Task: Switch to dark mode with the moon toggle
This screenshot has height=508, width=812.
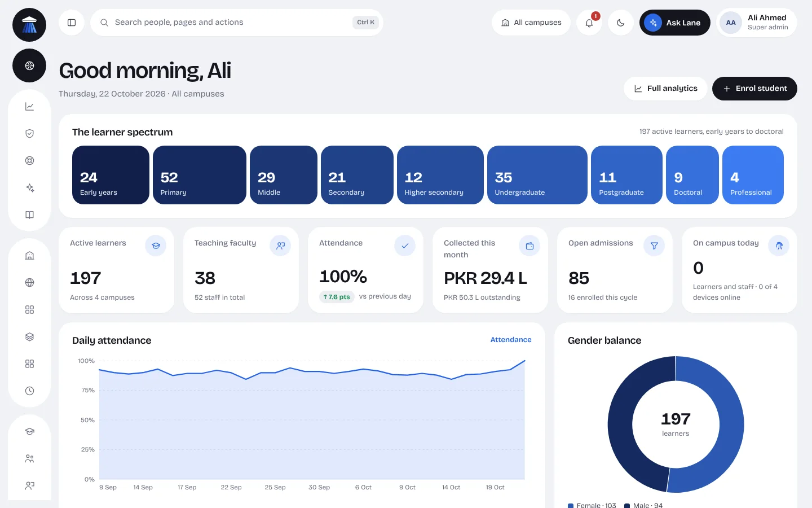Action: pos(621,23)
